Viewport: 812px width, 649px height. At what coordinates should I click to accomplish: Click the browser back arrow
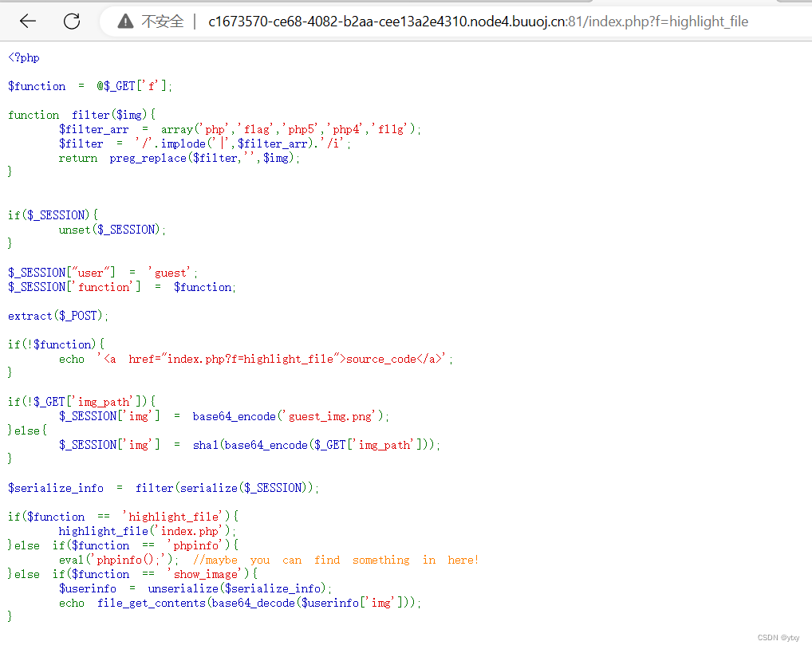point(28,22)
